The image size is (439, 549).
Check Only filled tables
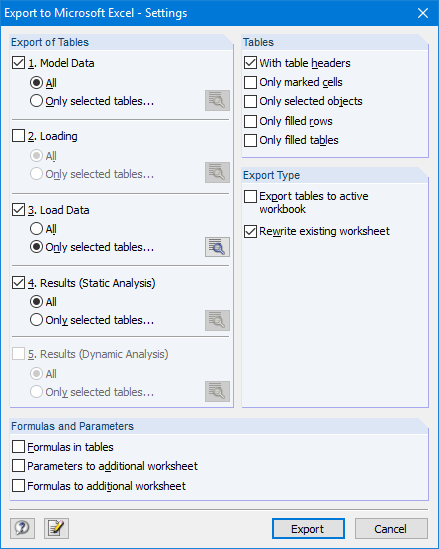[x=250, y=140]
